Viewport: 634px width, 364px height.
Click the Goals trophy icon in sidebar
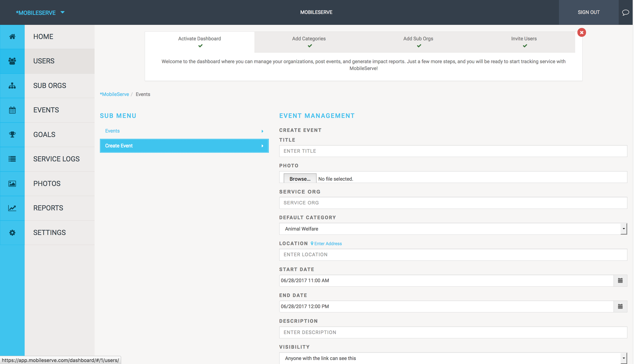12,134
